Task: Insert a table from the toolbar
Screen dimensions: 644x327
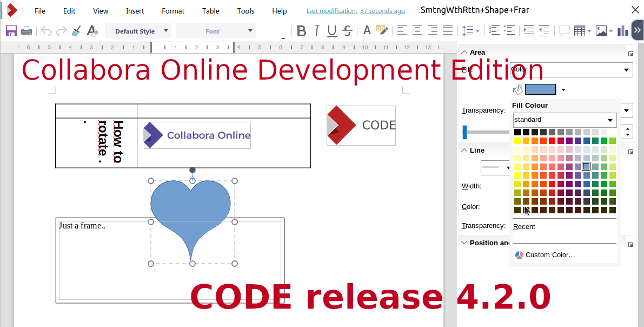Action: pyautogui.click(x=580, y=31)
